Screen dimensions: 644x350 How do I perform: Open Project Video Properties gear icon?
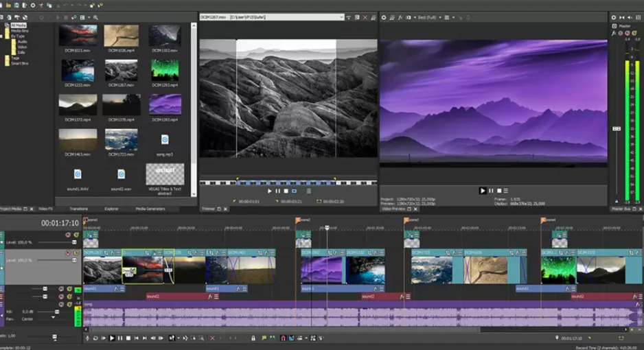(x=384, y=17)
